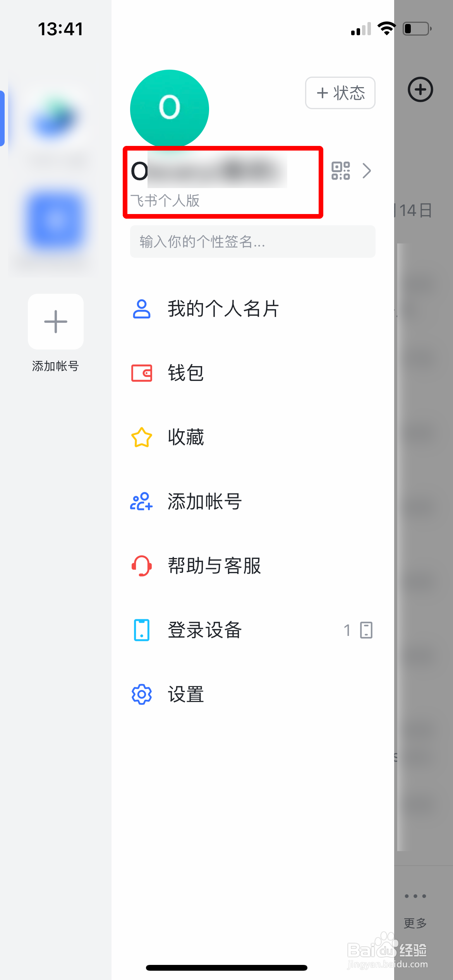Select Add Account from menu list
Viewport: 453px width, 980px height.
click(204, 502)
